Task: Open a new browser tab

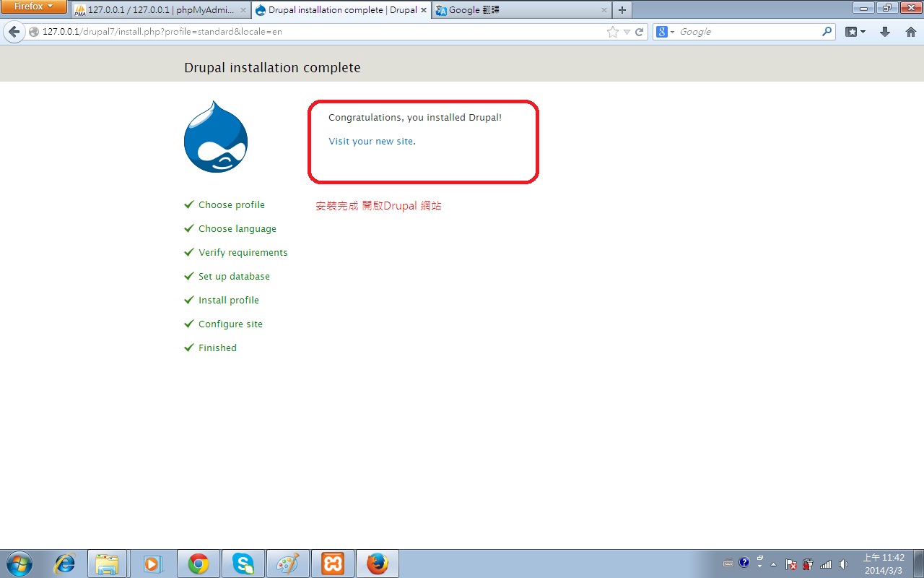Action: [x=622, y=10]
